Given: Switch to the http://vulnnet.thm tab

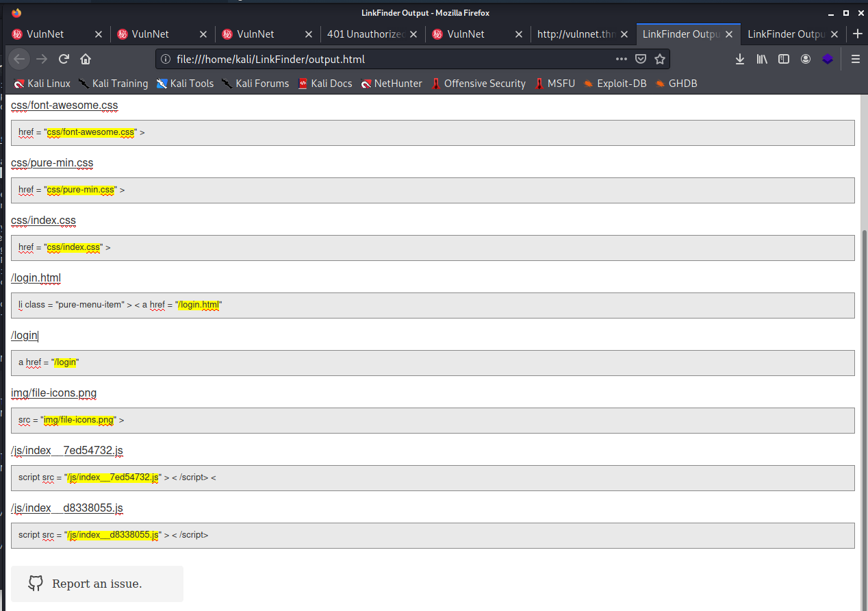Looking at the screenshot, I should [576, 34].
